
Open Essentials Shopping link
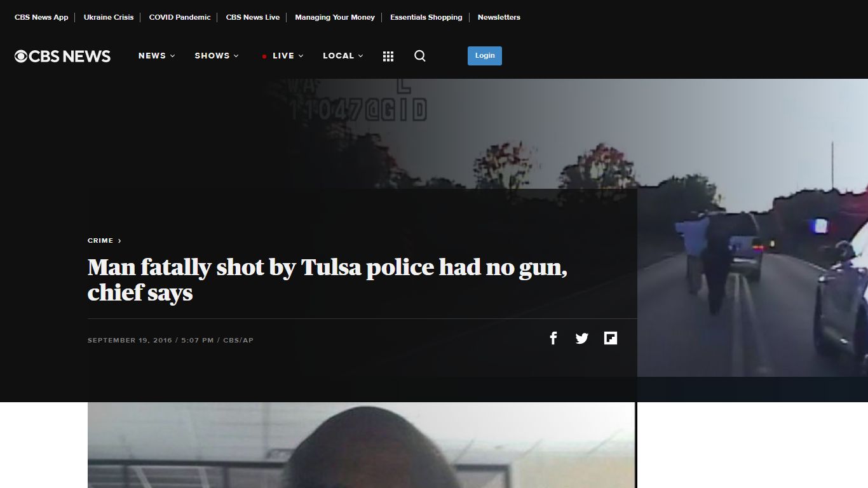426,17
